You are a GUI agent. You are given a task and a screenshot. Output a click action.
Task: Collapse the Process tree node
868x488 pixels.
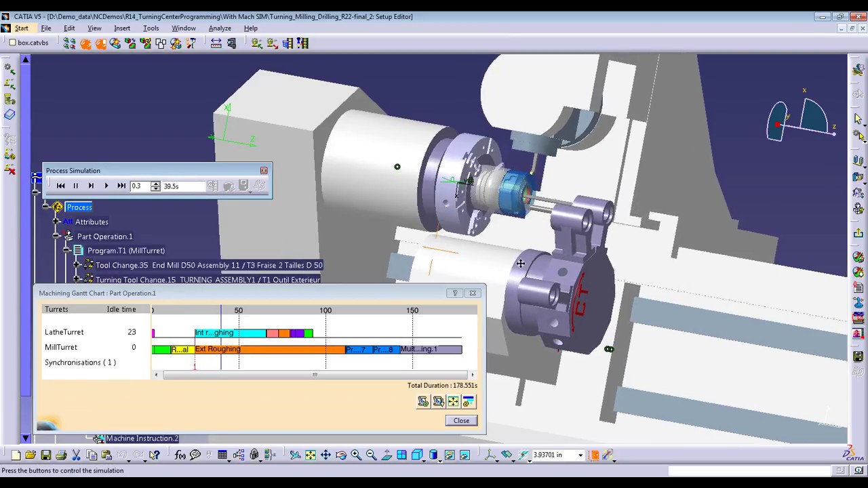45,207
